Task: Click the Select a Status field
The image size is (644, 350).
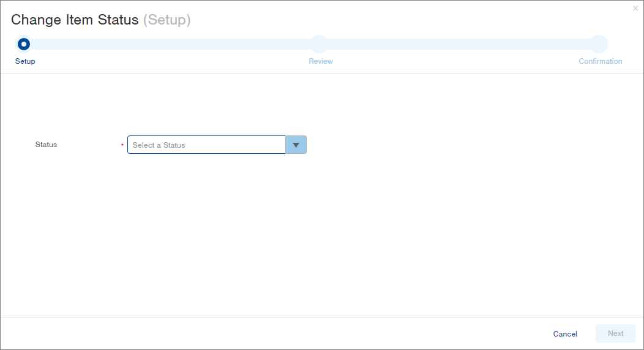Action: (206, 145)
